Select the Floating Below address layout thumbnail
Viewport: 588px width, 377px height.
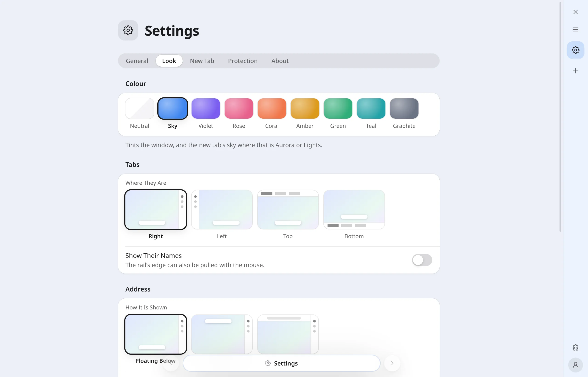click(155, 334)
